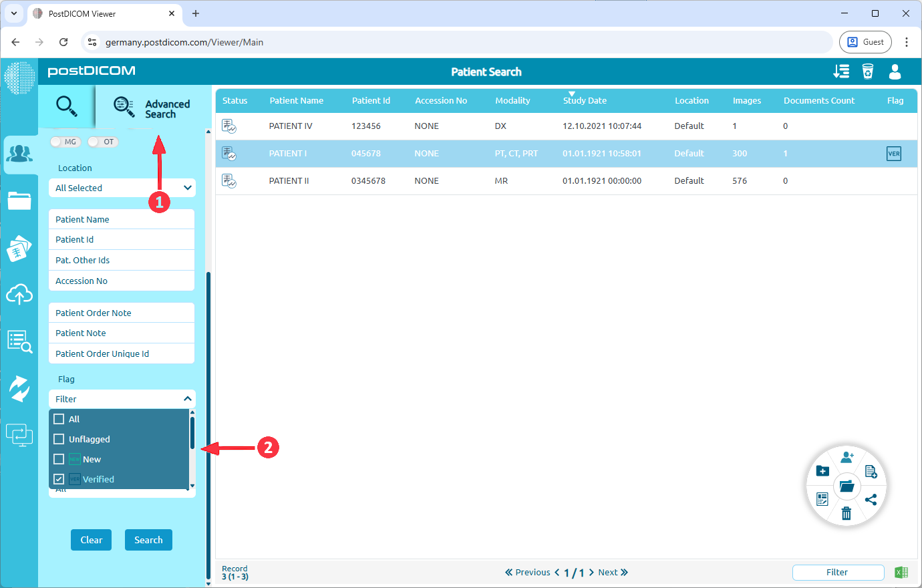Click the sort icon in the top bar

[841, 71]
